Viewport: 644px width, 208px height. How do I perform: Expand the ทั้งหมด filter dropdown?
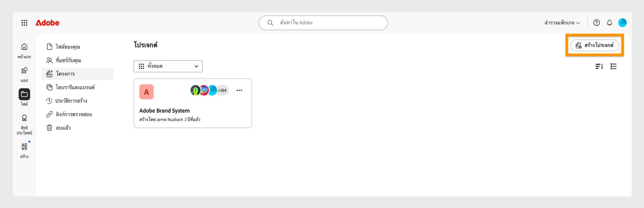tap(168, 66)
